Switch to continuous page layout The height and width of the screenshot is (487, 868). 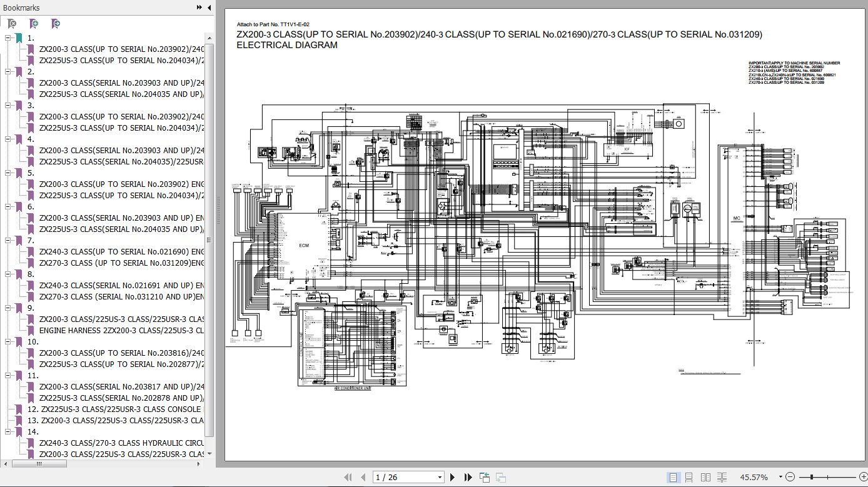click(x=689, y=478)
